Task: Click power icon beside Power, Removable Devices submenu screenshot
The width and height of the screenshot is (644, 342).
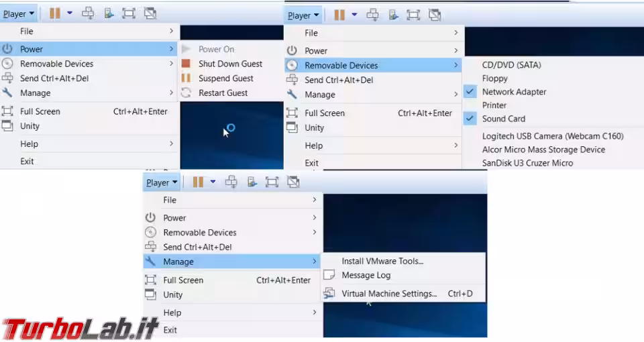Action: [x=292, y=50]
